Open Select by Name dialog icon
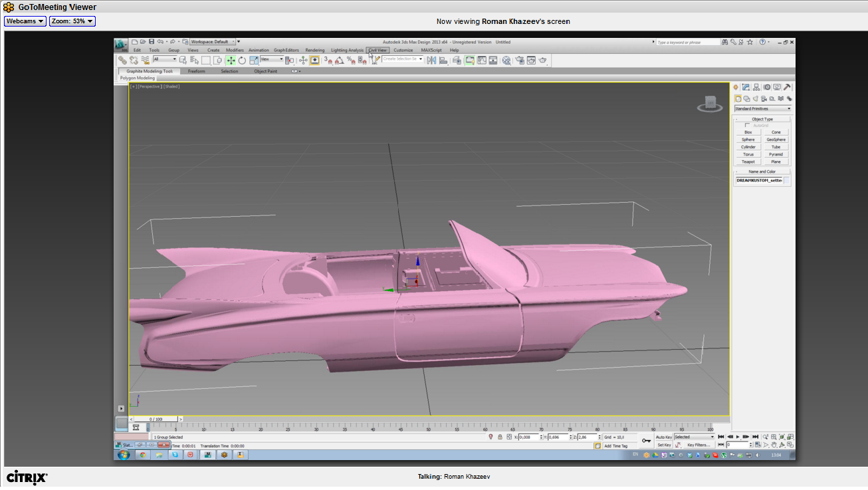 pyautogui.click(x=195, y=60)
